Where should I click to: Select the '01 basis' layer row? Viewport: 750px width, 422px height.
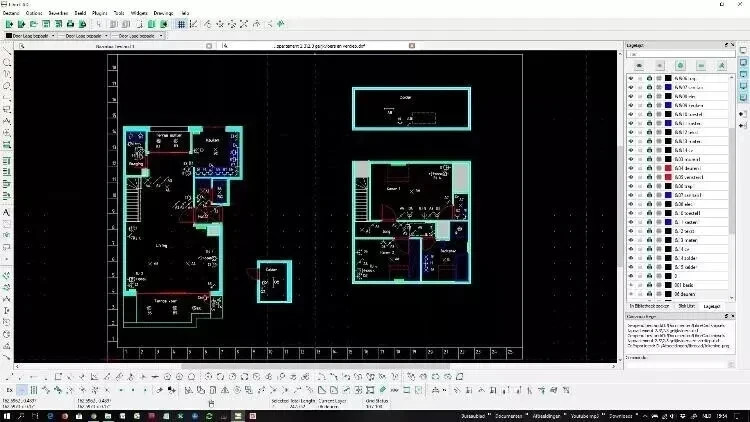pos(679,285)
